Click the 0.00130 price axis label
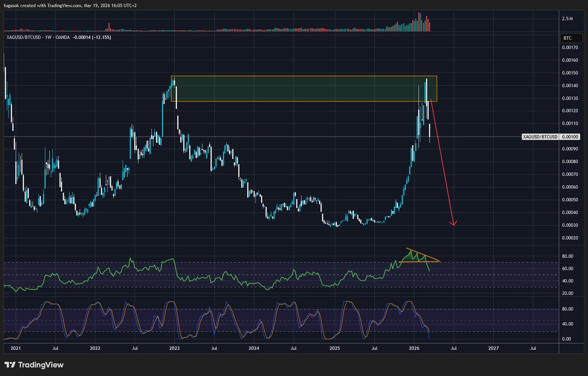588x376 pixels. tap(569, 99)
